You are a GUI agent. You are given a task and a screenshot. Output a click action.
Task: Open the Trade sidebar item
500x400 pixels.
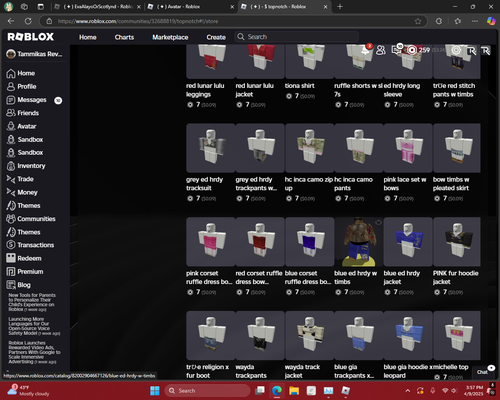(x=20, y=179)
